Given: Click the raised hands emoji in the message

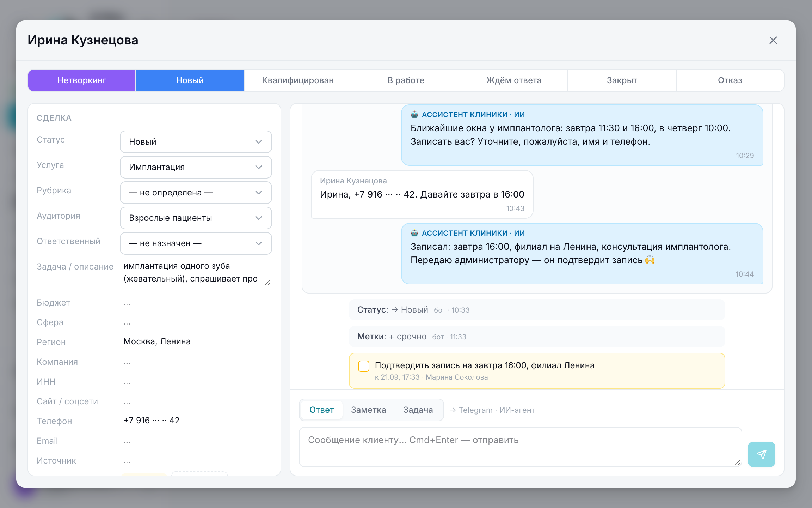Looking at the screenshot, I should 650,260.
